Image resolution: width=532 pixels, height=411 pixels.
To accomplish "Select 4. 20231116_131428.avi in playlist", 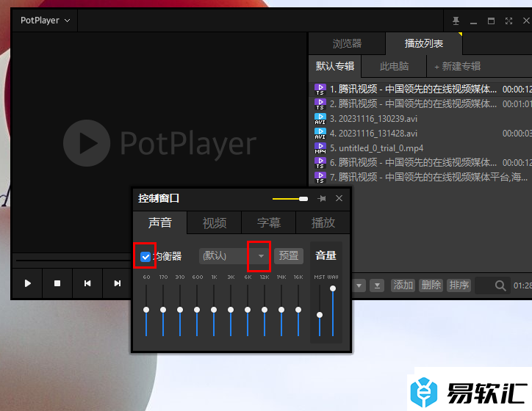I will coord(421,133).
